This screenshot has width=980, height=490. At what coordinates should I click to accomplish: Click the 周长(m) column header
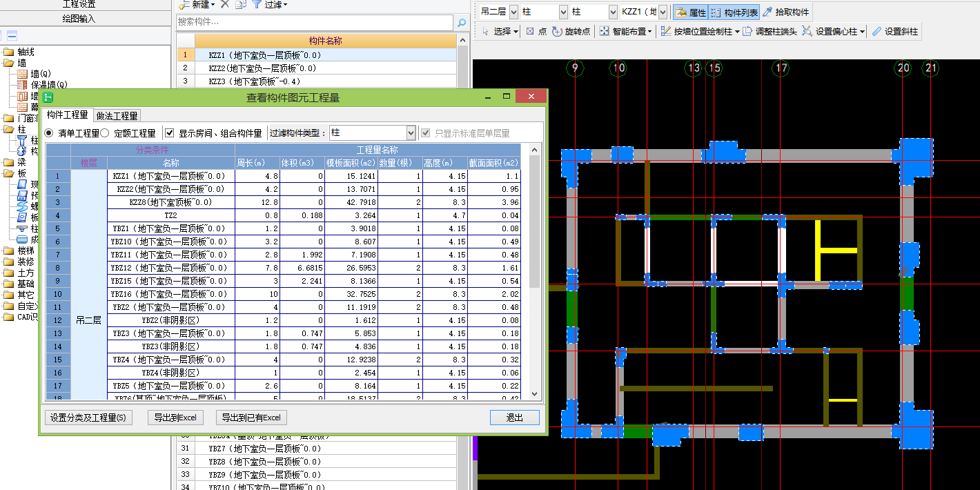[257, 163]
